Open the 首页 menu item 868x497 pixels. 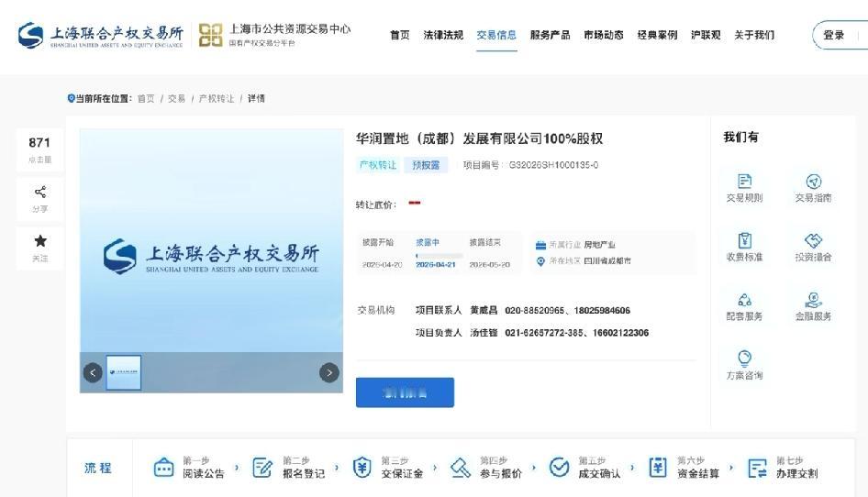400,35
